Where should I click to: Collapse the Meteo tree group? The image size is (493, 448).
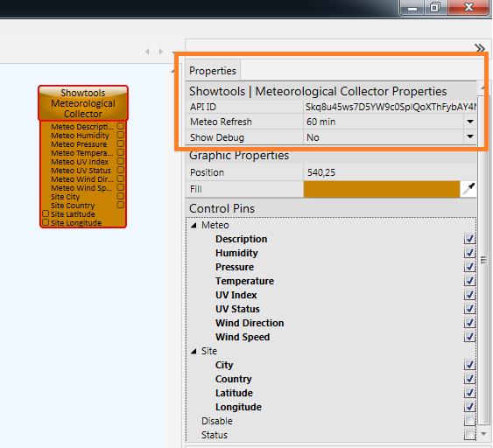(x=194, y=225)
